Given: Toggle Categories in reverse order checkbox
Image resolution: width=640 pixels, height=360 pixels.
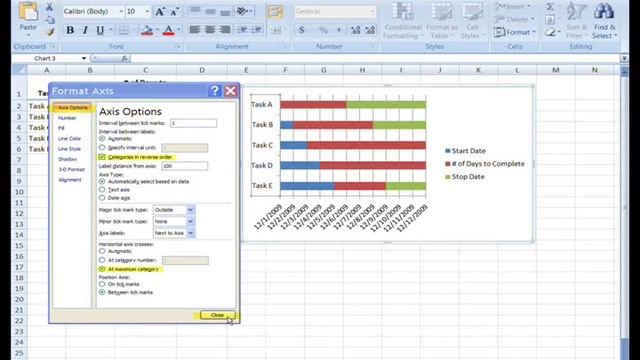Looking at the screenshot, I should pos(102,157).
